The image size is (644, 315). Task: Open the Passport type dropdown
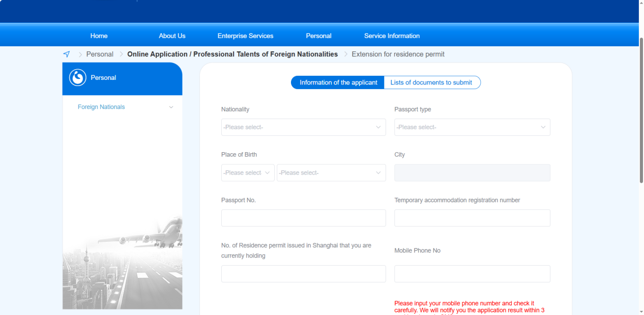pos(472,127)
